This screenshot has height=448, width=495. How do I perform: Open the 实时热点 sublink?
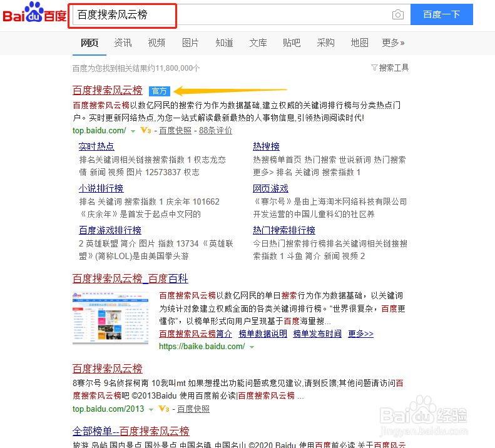96,146
